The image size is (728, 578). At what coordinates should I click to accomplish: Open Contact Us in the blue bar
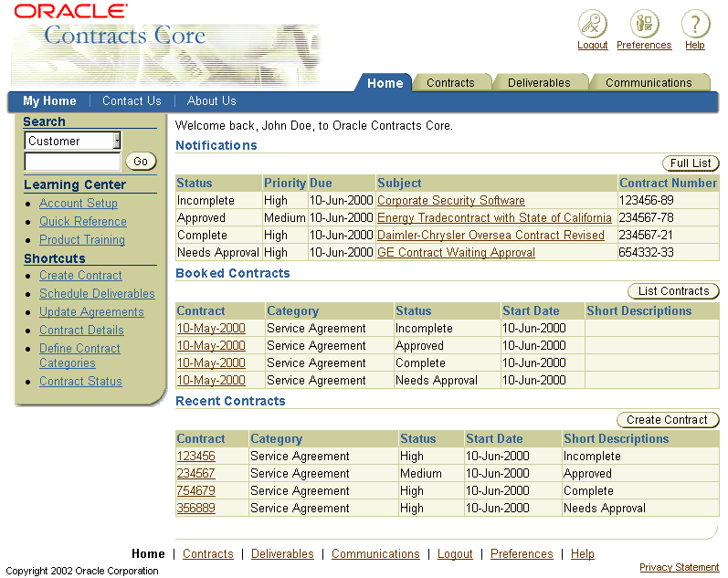pos(132,100)
